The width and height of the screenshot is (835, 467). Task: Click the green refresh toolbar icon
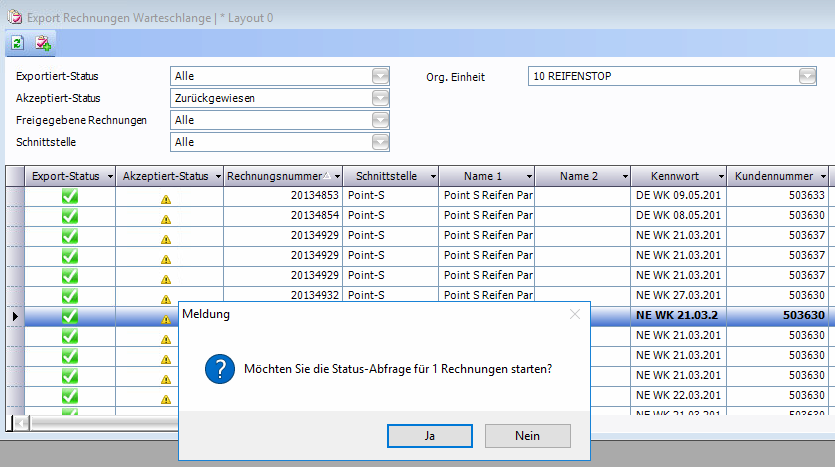17,43
